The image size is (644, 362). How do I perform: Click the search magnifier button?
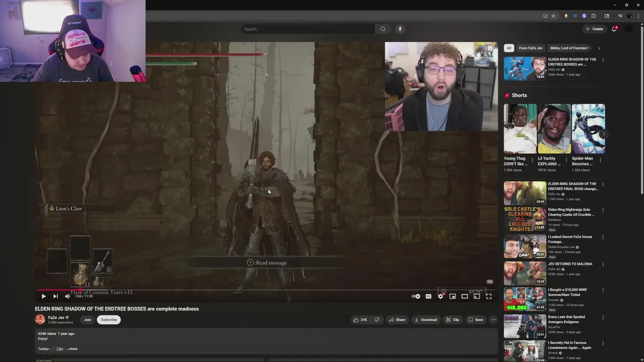(383, 29)
